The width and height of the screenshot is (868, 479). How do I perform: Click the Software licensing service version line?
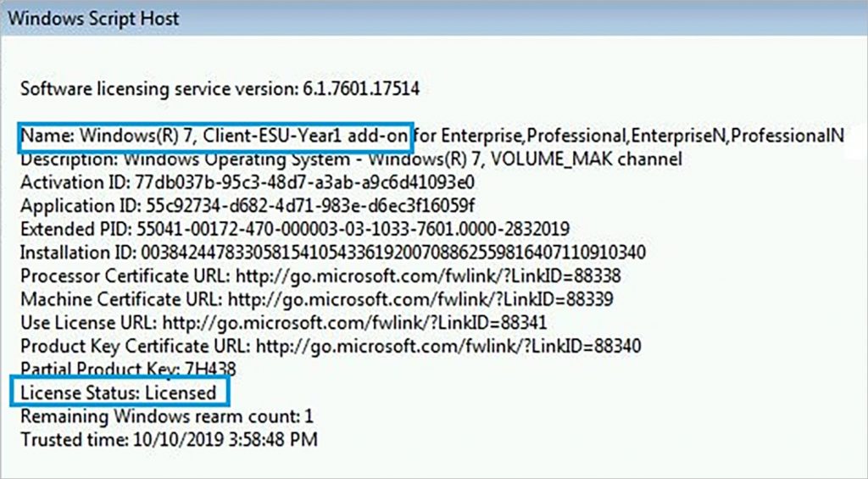pyautogui.click(x=220, y=89)
